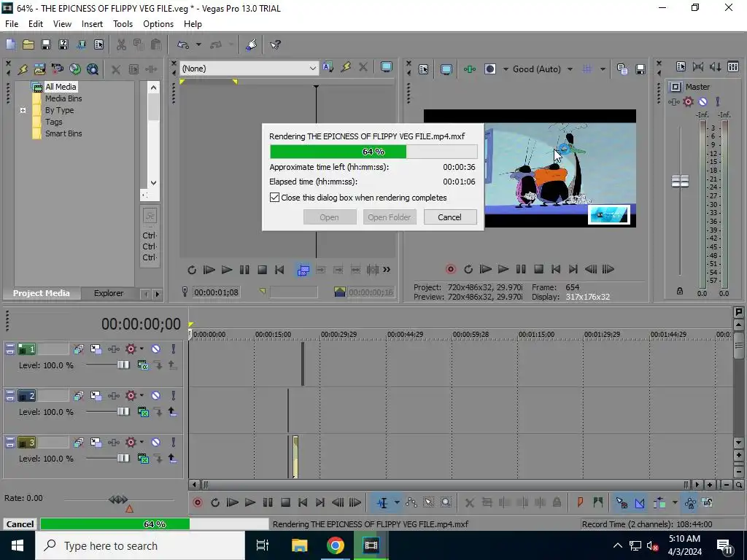Open Chrome from the Windows taskbar
Viewport: 747px width, 560px height.
click(x=336, y=545)
